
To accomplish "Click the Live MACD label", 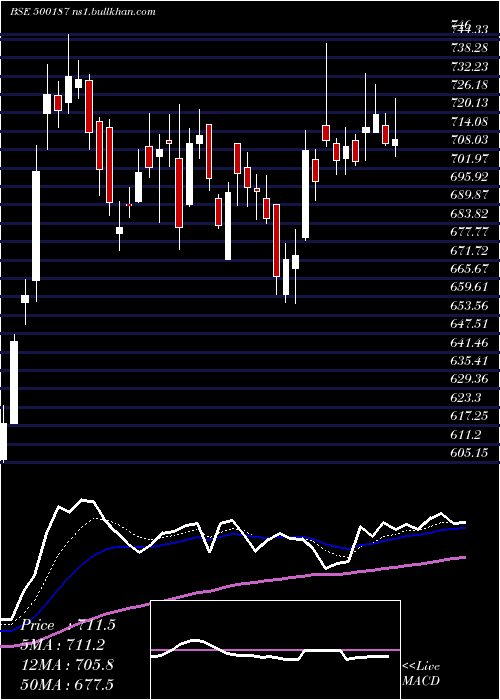I will point(421,673).
